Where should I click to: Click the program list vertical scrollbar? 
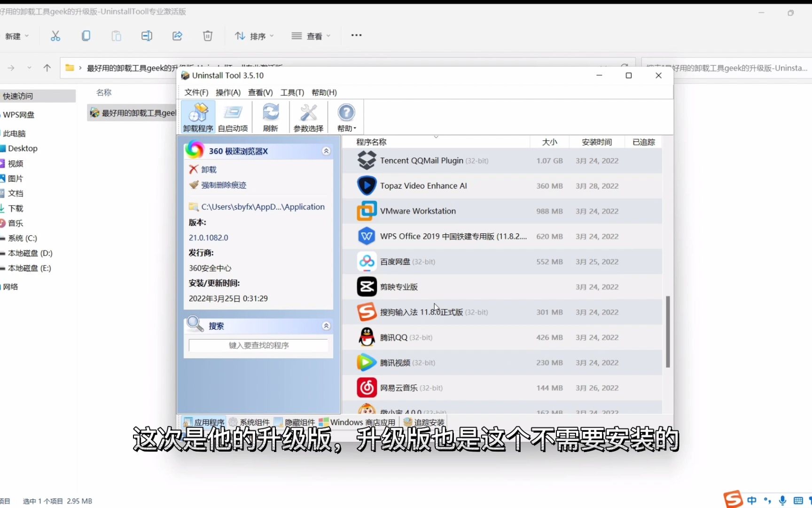tap(668, 332)
